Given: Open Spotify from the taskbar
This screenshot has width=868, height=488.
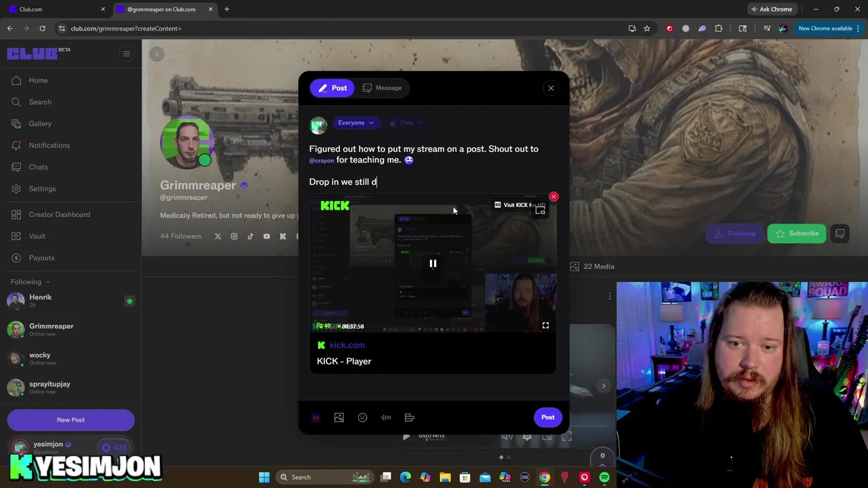Looking at the screenshot, I should (x=604, y=477).
